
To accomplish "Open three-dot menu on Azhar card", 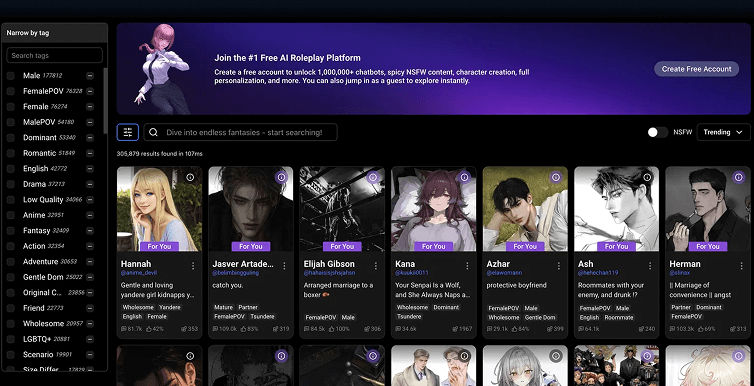I will click(x=559, y=265).
